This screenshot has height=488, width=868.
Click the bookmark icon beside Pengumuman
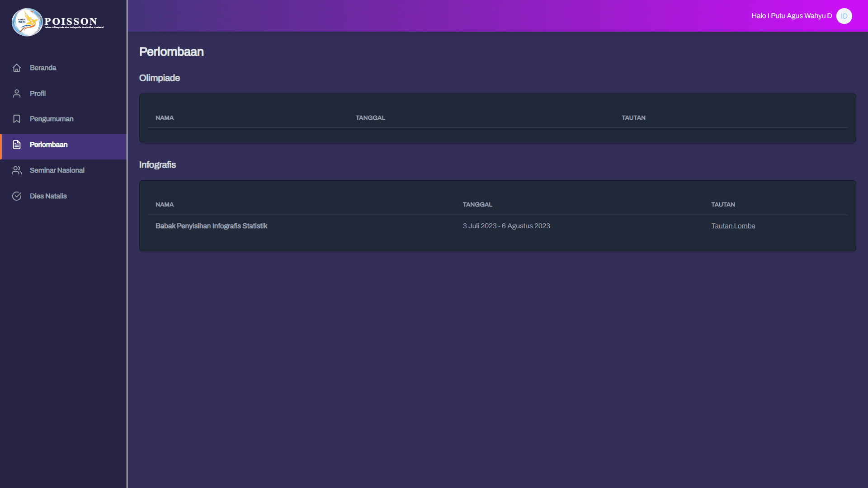[17, 119]
